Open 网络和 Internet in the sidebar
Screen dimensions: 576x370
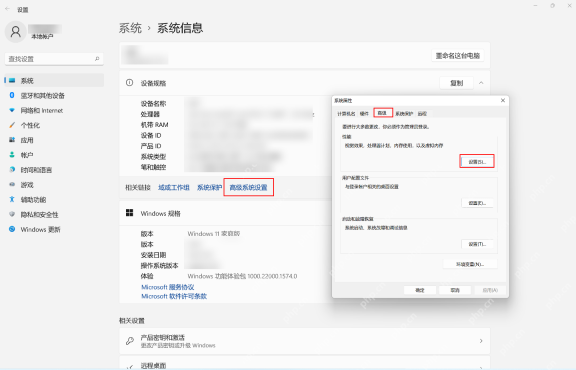[54, 110]
